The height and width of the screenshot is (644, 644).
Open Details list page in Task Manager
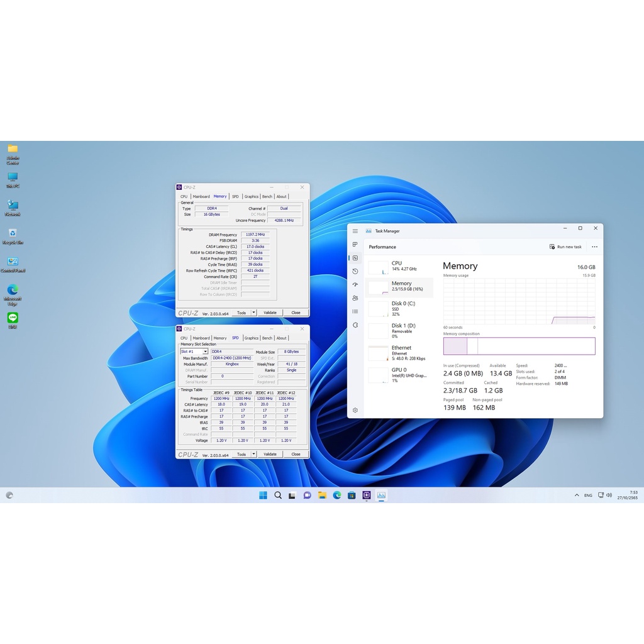355,311
